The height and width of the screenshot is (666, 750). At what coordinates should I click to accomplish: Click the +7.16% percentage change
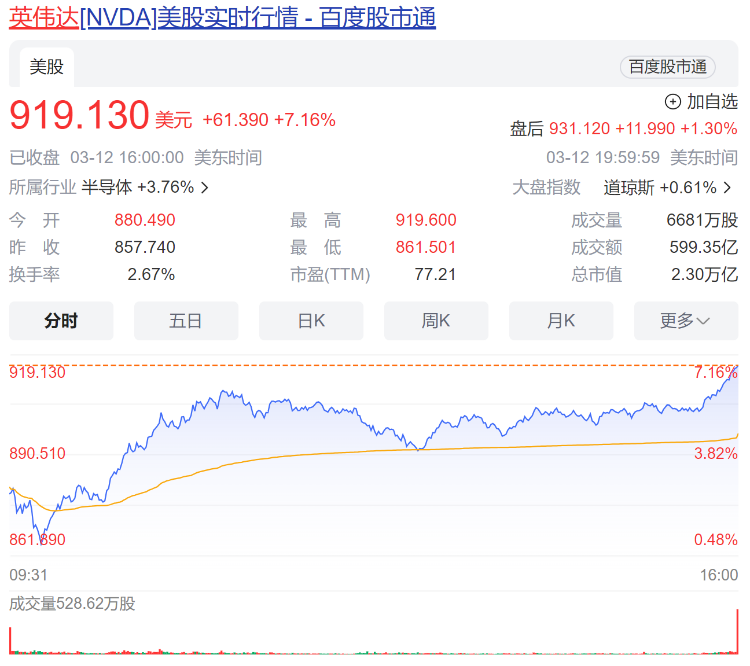[x=305, y=120]
